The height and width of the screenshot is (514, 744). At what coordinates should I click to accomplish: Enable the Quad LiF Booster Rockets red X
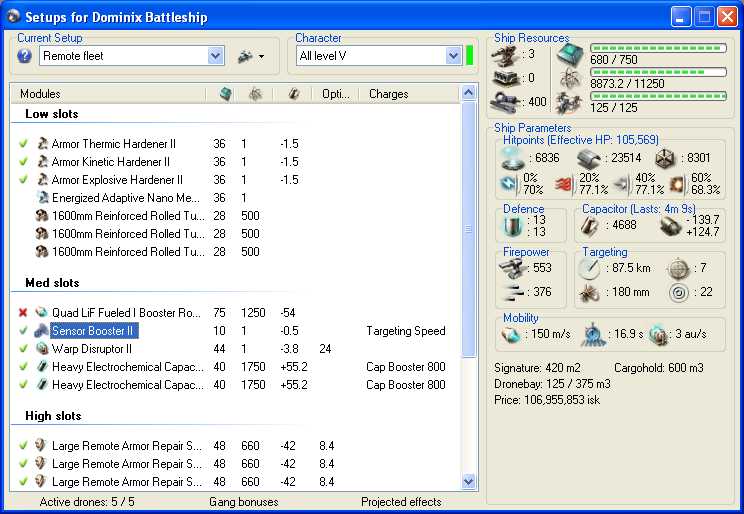pyautogui.click(x=23, y=313)
